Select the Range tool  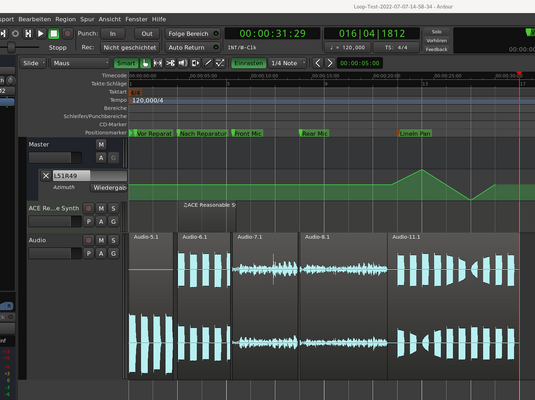tap(158, 63)
